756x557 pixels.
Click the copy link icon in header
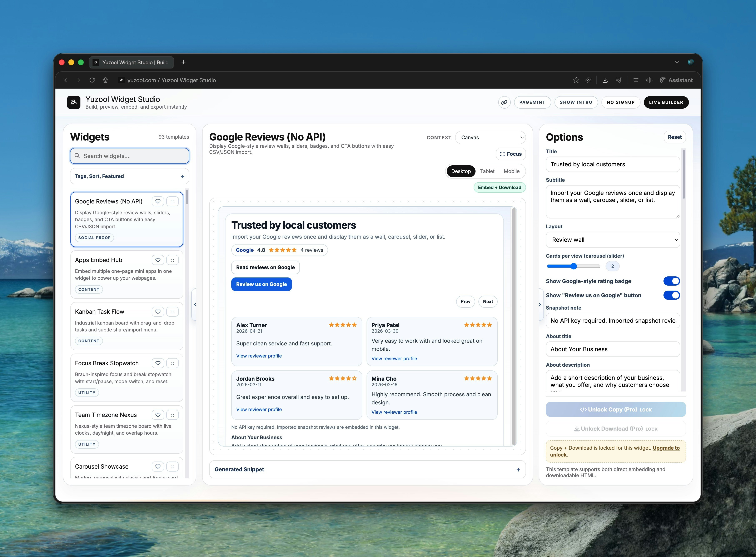[504, 102]
